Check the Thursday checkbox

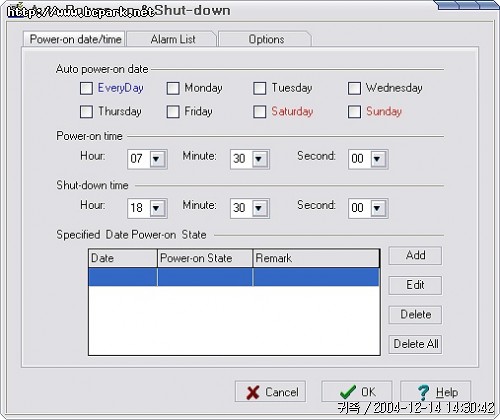(x=86, y=112)
